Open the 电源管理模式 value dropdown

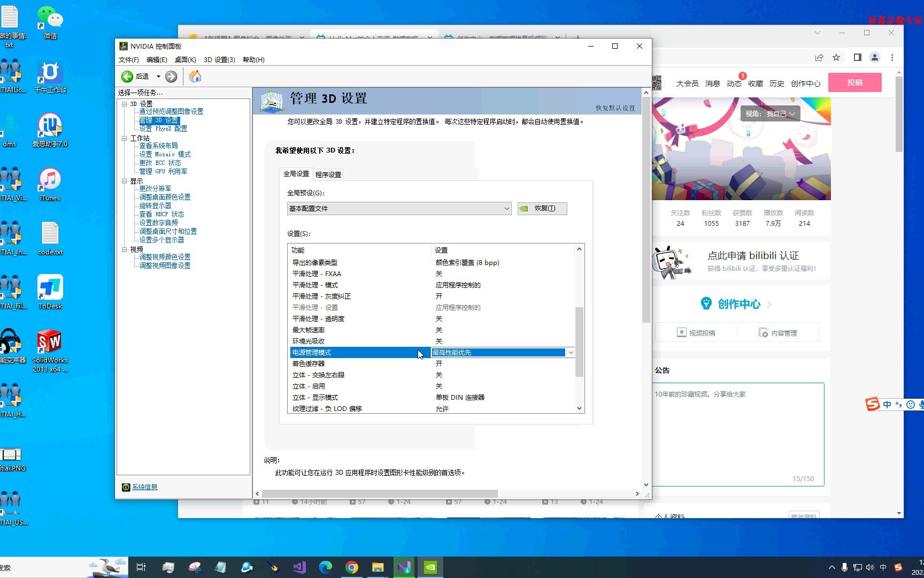point(571,352)
